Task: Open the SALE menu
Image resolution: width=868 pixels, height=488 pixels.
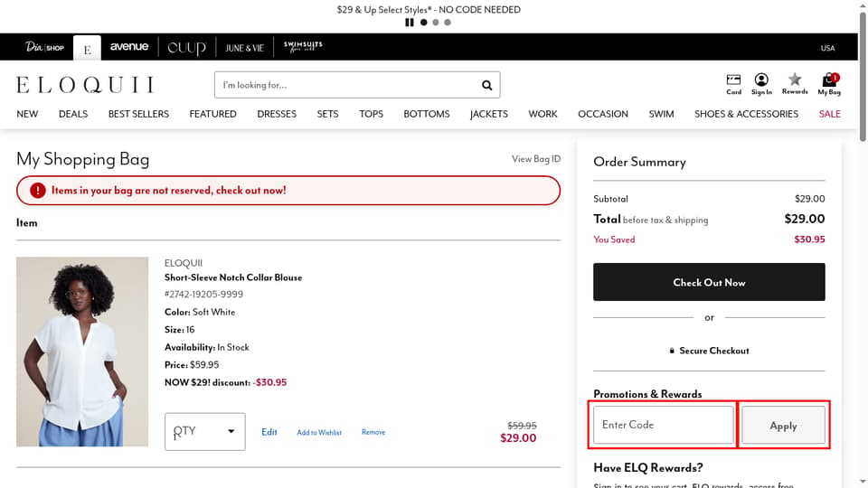Action: tap(830, 114)
